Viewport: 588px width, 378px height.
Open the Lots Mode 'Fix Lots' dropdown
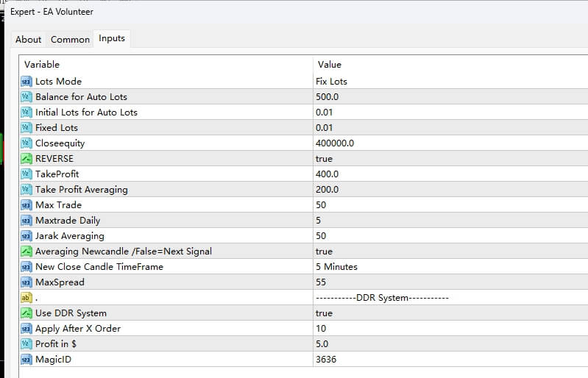[331, 82]
